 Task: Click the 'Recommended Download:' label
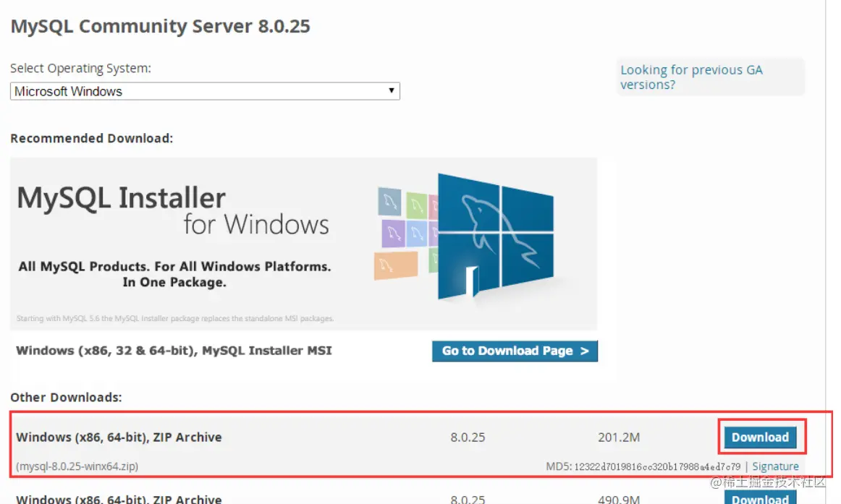[x=92, y=138]
